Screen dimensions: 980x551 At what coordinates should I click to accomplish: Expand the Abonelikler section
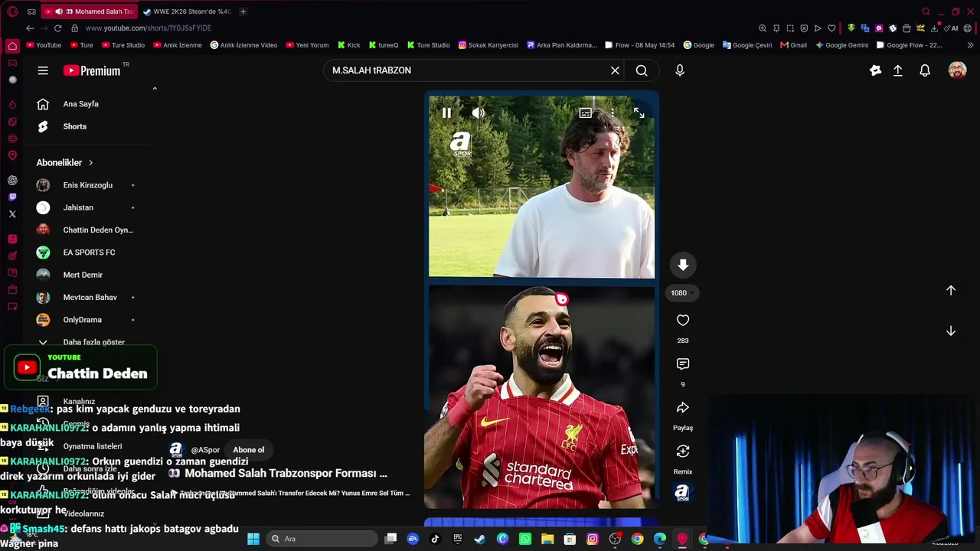pyautogui.click(x=65, y=162)
